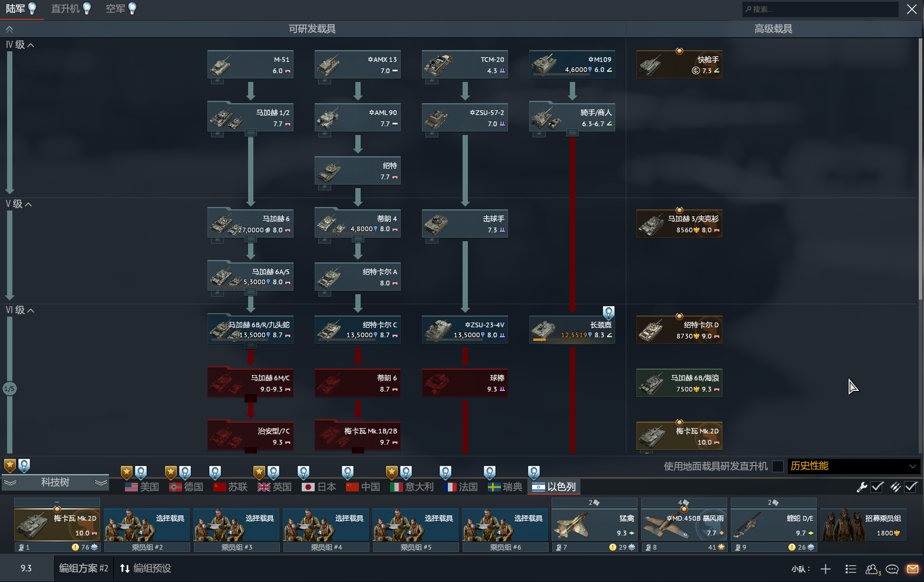Viewport: 924px width, 582px height.
Task: Open the 法国 nation tab
Action: [x=461, y=487]
